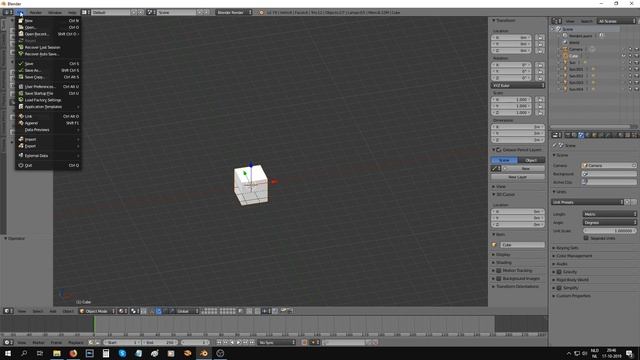Expand the Keying Sets panel
640x360 pixels.
(x=566, y=248)
